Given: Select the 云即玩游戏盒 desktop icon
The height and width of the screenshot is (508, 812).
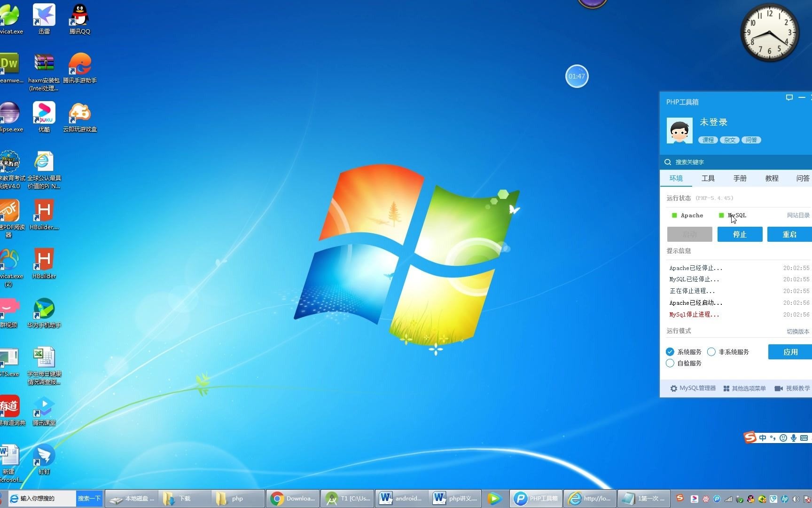Looking at the screenshot, I should [x=80, y=117].
